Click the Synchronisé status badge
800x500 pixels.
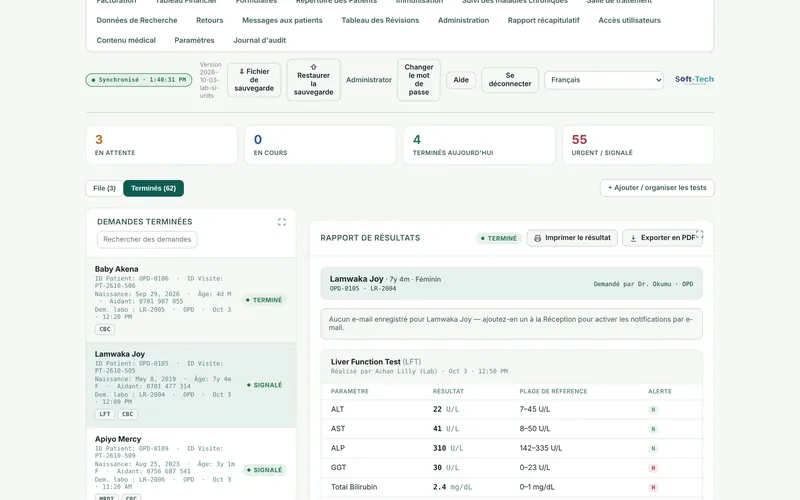click(x=139, y=80)
